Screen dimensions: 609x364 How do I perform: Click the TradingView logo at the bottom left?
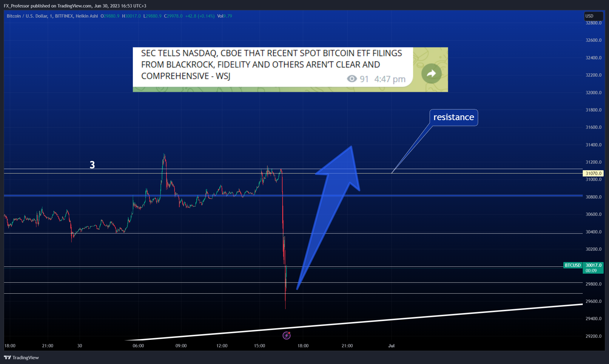pyautogui.click(x=21, y=357)
